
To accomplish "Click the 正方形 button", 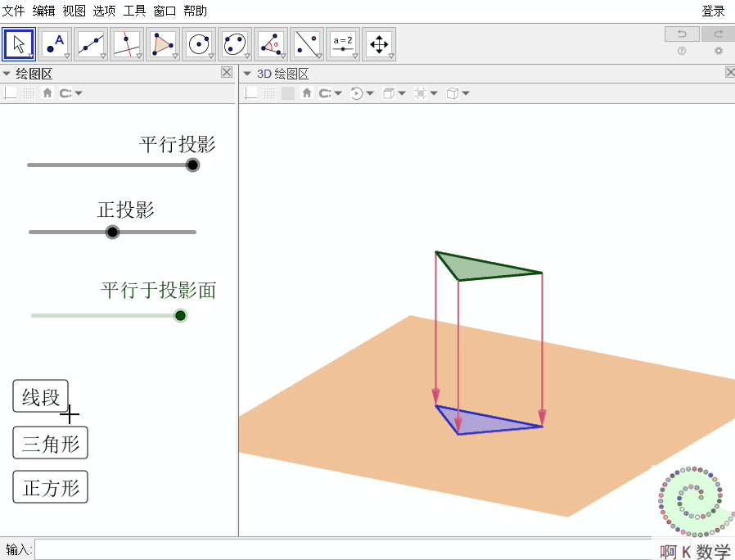I will click(x=50, y=487).
